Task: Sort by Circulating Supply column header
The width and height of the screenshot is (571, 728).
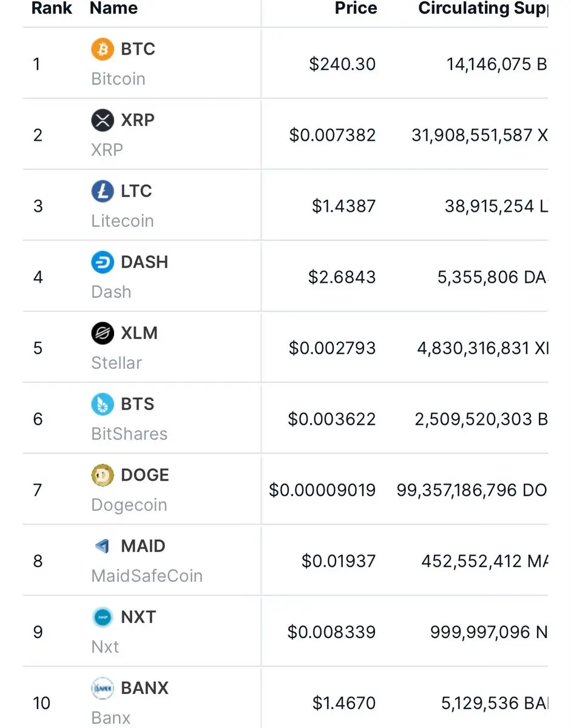Action: coord(483,8)
